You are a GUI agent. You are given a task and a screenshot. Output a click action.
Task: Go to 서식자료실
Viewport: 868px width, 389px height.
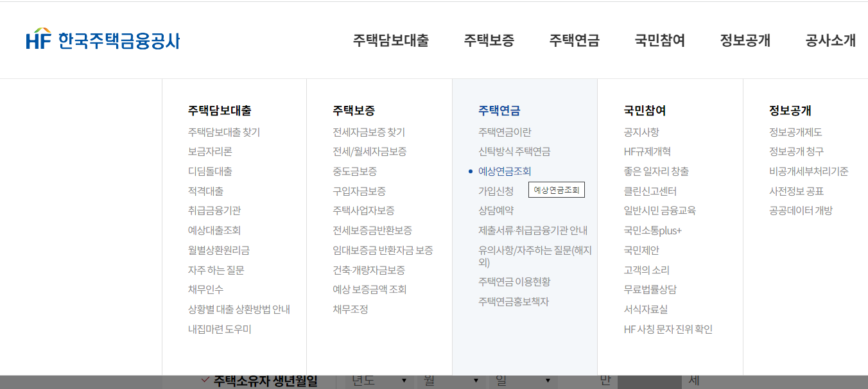(645, 309)
